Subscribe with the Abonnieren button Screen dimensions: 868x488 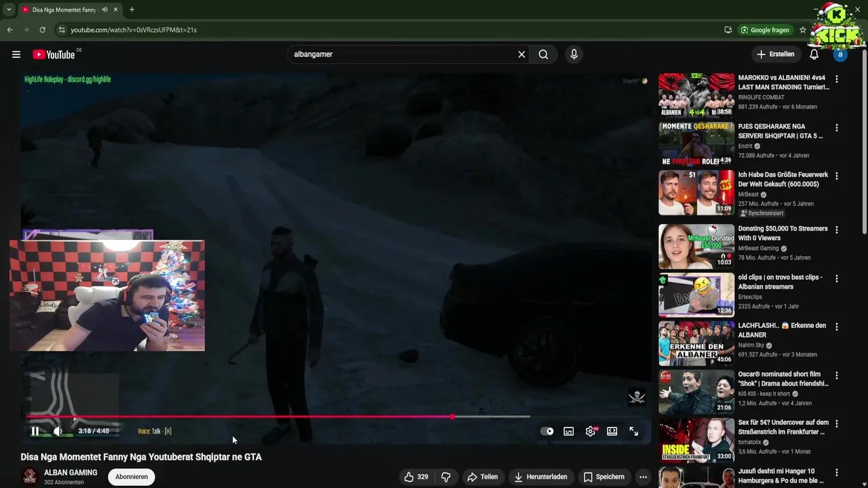tap(132, 476)
